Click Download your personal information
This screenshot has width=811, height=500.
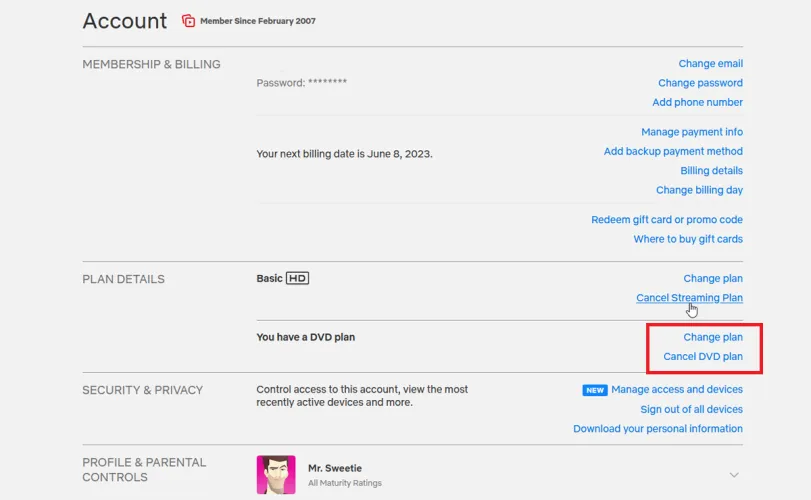tap(657, 429)
